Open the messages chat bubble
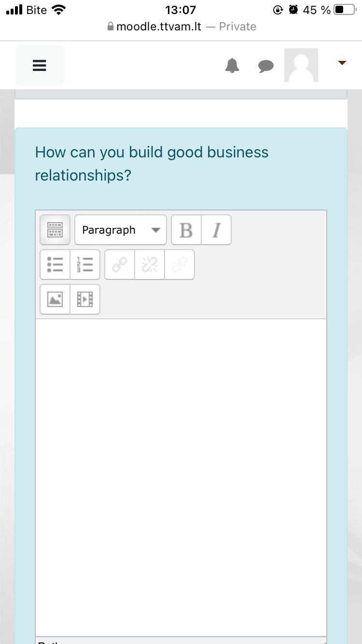This screenshot has height=644, width=362. pyautogui.click(x=265, y=66)
